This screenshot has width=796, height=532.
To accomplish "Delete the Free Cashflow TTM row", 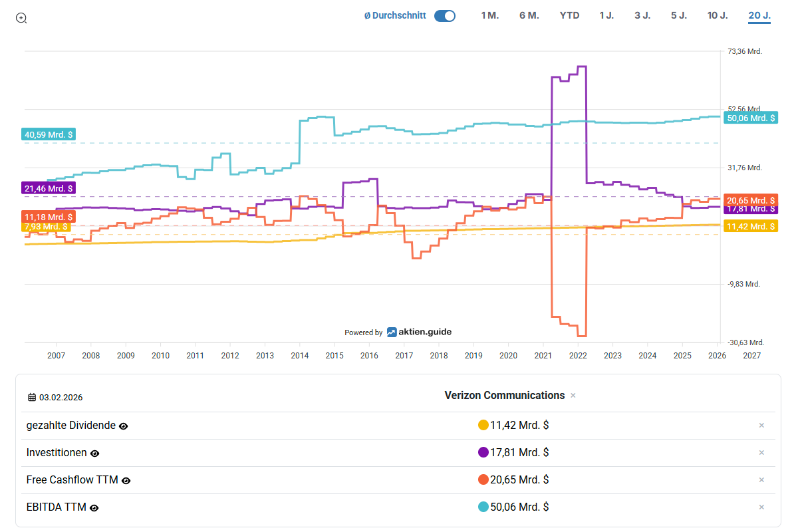I will (761, 480).
